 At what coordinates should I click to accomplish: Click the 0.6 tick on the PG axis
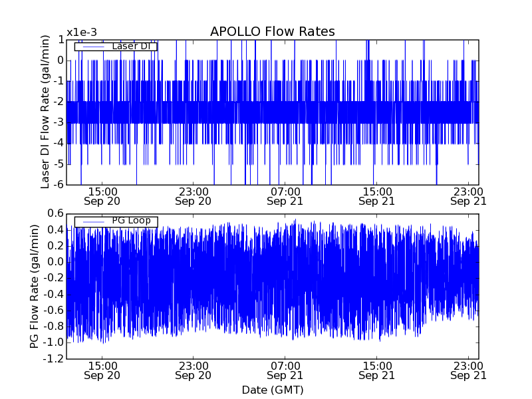pos(56,213)
